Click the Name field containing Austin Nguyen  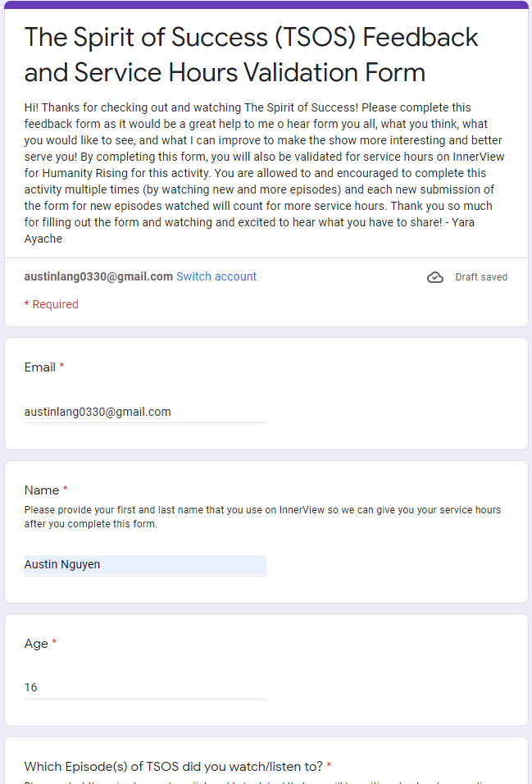coord(145,564)
